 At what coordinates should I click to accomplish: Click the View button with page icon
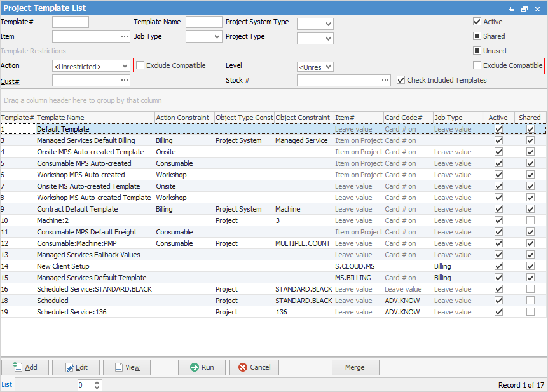[127, 367]
